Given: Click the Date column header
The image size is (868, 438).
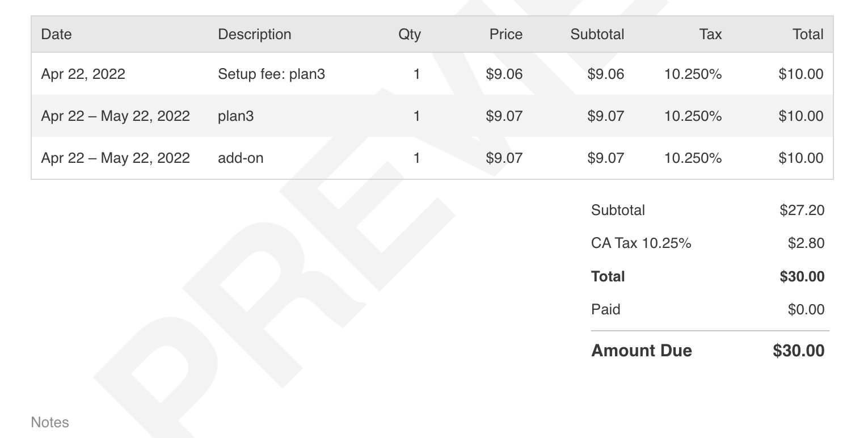Looking at the screenshot, I should [x=56, y=35].
